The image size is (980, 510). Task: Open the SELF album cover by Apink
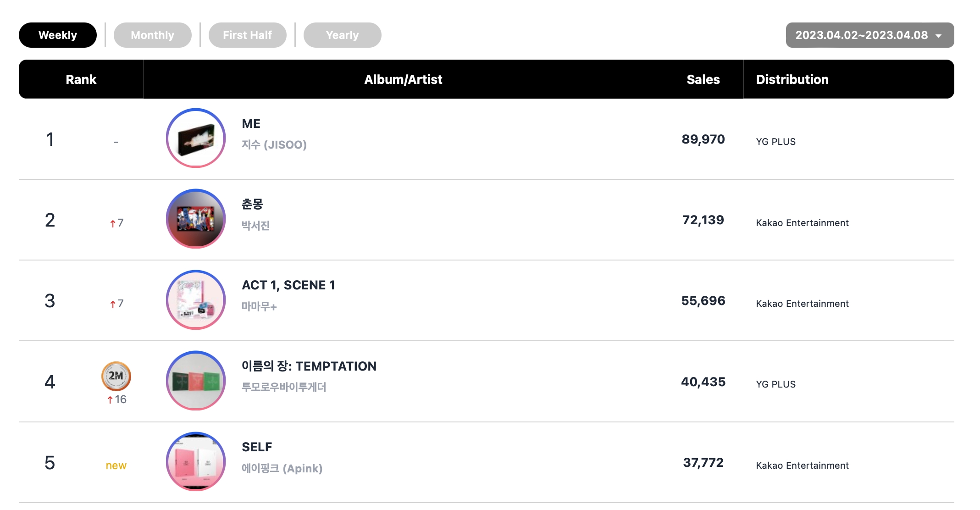pyautogui.click(x=196, y=462)
